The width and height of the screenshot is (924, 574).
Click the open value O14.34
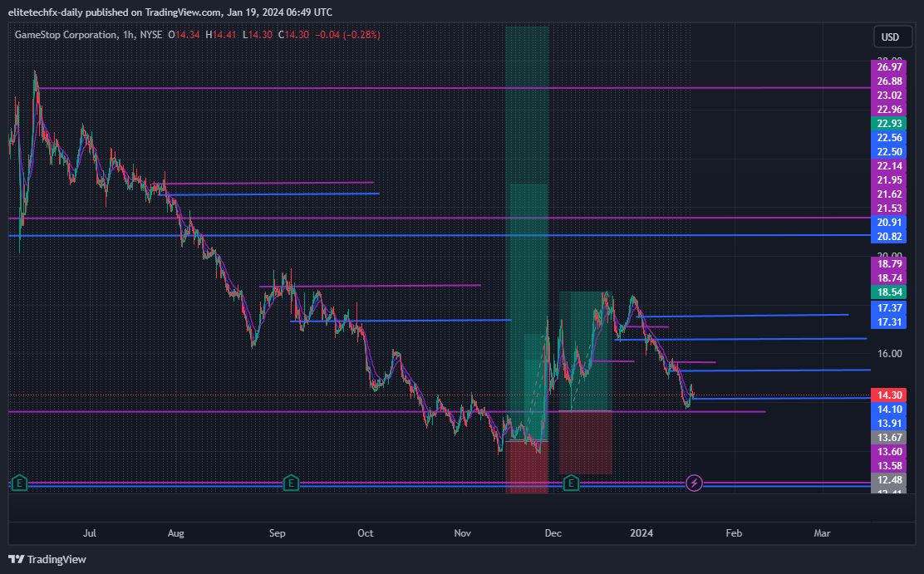point(184,35)
